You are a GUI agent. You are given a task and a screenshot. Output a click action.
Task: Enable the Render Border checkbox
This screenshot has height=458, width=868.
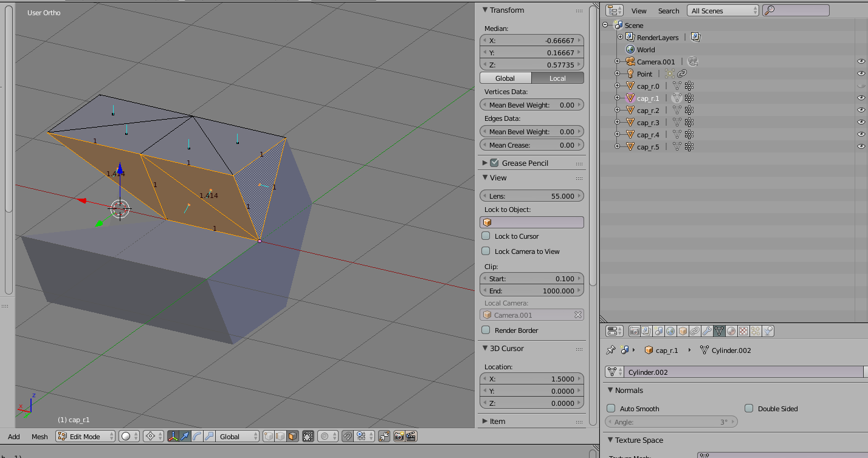pyautogui.click(x=486, y=330)
